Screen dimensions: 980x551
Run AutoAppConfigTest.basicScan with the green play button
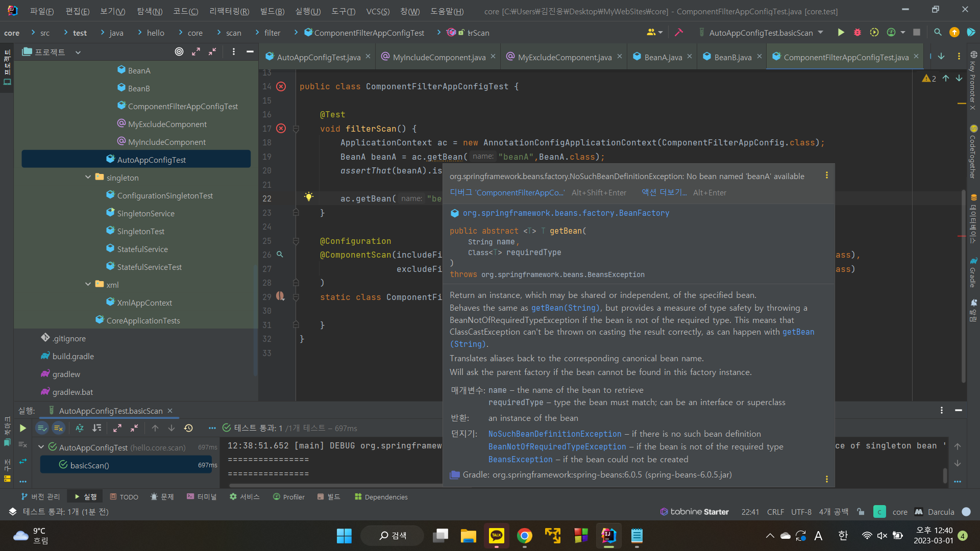841,33
